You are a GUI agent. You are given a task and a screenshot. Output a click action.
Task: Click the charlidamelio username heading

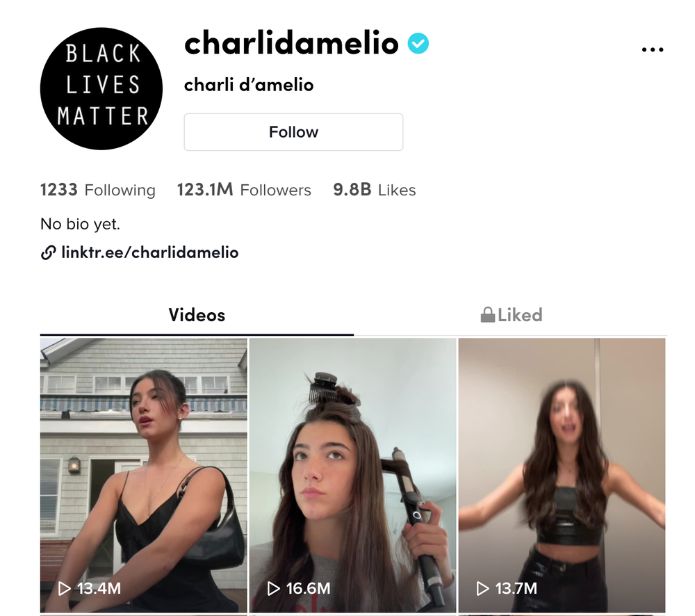point(291,44)
